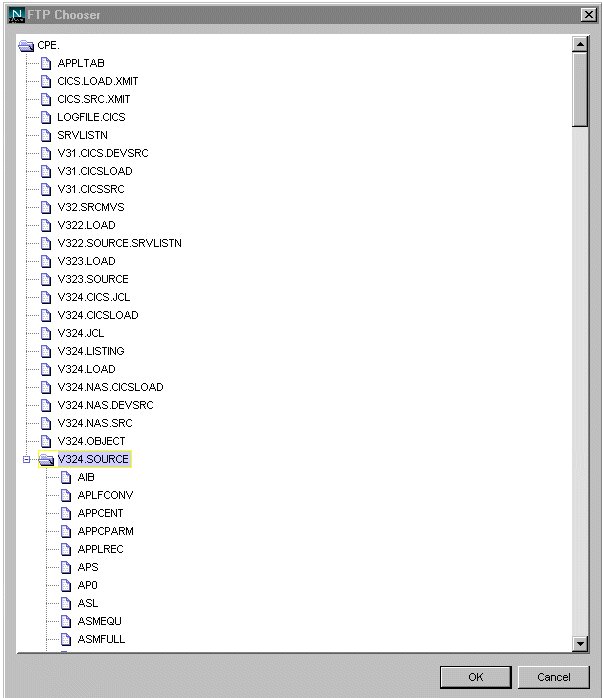This screenshot has height=698, width=602.
Task: Click the file icon beside APLFCONV
Action: coord(66,495)
